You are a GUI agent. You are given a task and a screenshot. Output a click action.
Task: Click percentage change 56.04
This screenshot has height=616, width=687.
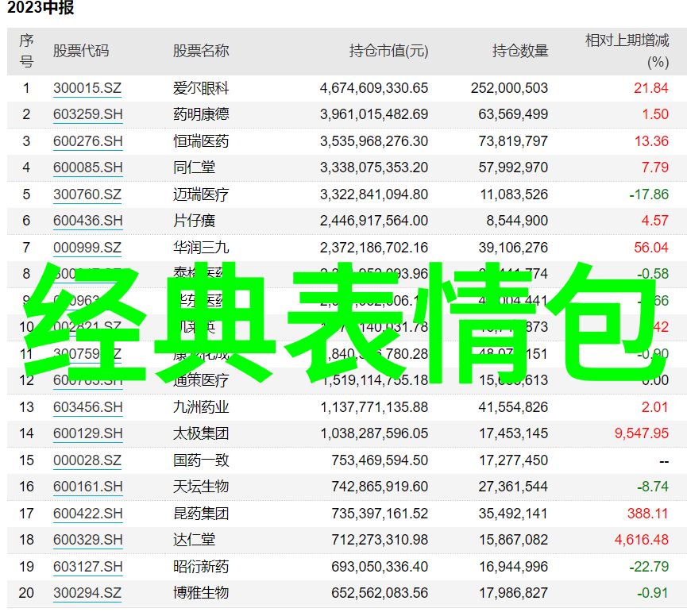651,248
